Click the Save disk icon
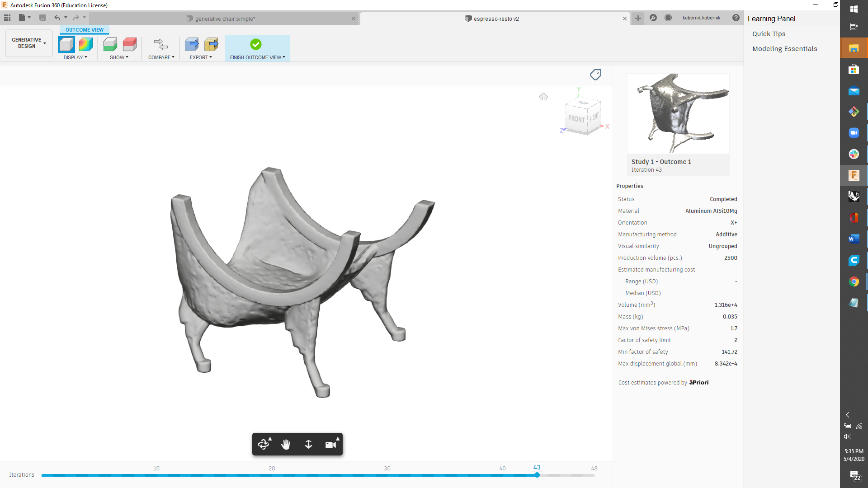This screenshot has width=868, height=488. pos(42,18)
